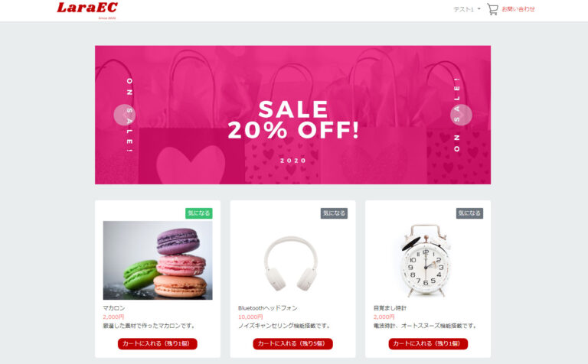Viewport: 588px width, 364px height.
Task: Advance to next carousel slide
Action: (461, 115)
